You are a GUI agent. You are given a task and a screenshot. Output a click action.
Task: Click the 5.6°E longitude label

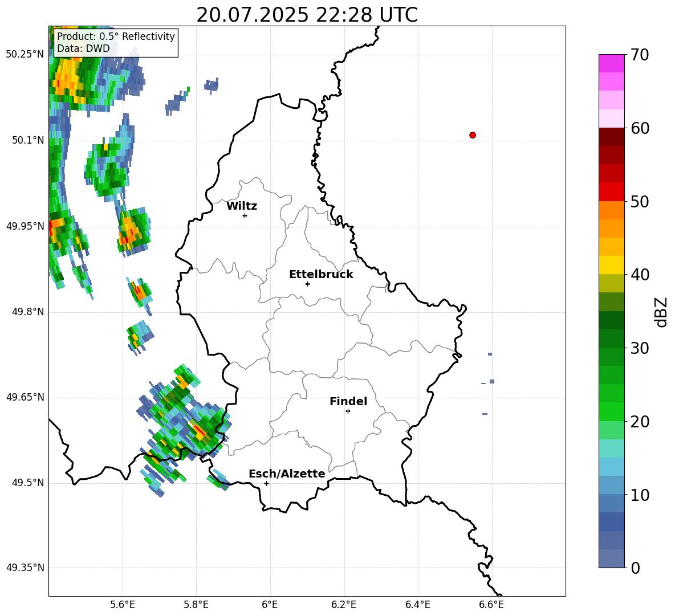click(x=123, y=605)
